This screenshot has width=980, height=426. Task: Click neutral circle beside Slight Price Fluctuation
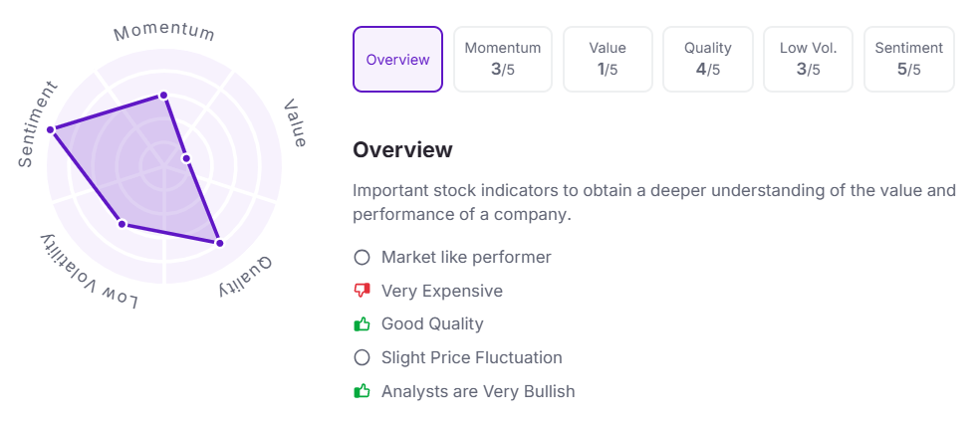[362, 357]
